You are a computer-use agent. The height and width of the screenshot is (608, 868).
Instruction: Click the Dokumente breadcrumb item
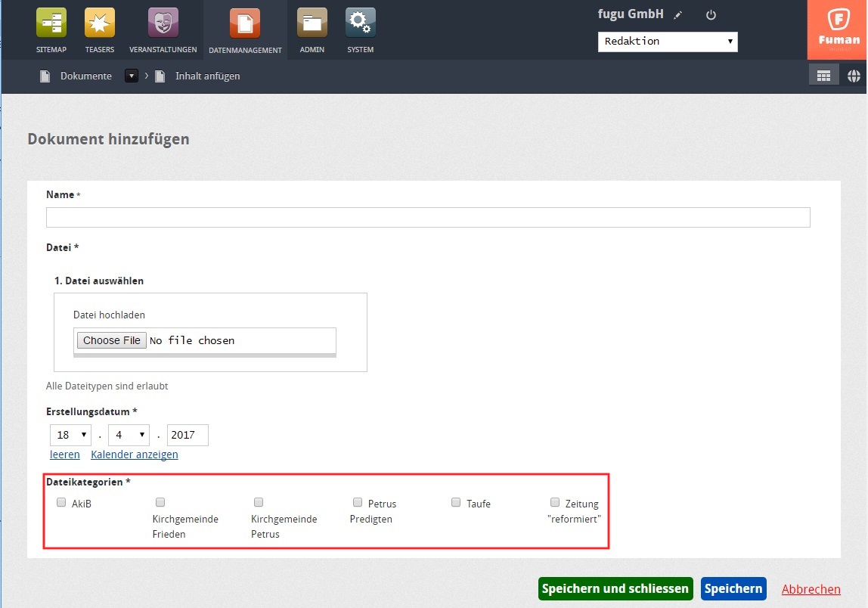(x=85, y=76)
